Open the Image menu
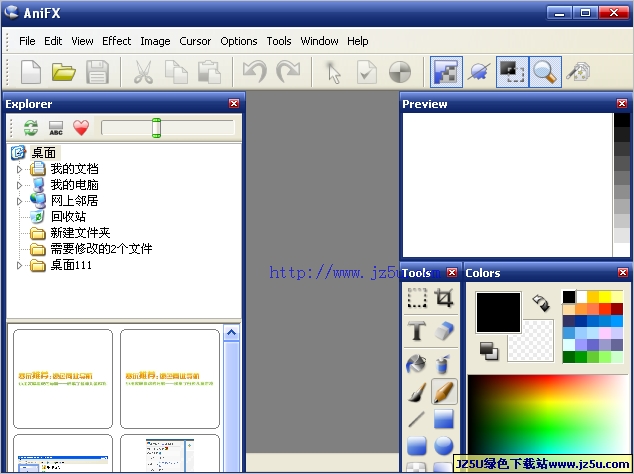This screenshot has width=634, height=474. tap(155, 41)
